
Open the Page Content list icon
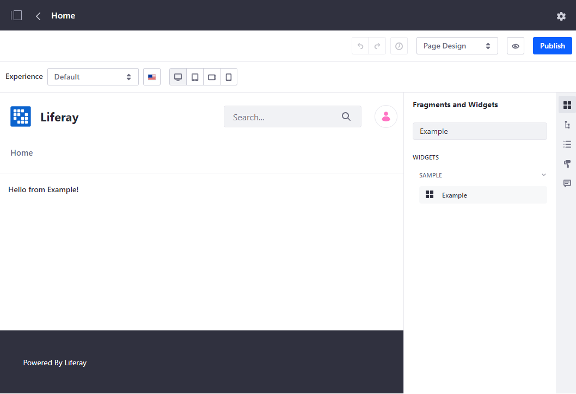pos(567,144)
